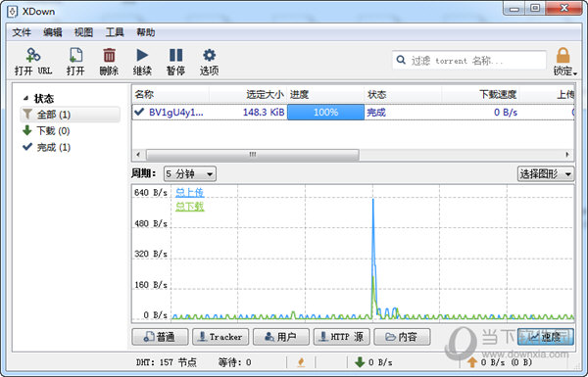Viewport: 588px width, 377px height.
Task: Click the scrollbar left arrow
Action: tap(138, 155)
